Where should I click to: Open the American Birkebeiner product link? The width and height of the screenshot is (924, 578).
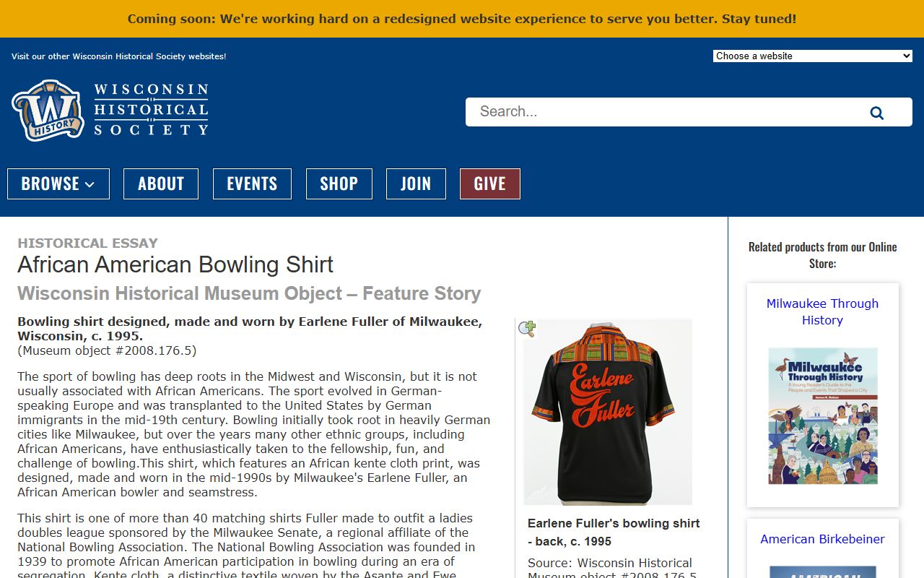click(822, 539)
